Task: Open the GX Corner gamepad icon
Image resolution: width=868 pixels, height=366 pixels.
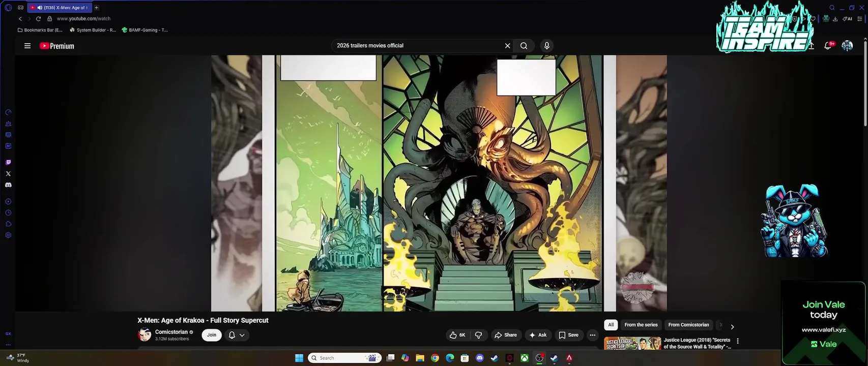Action: point(20,8)
